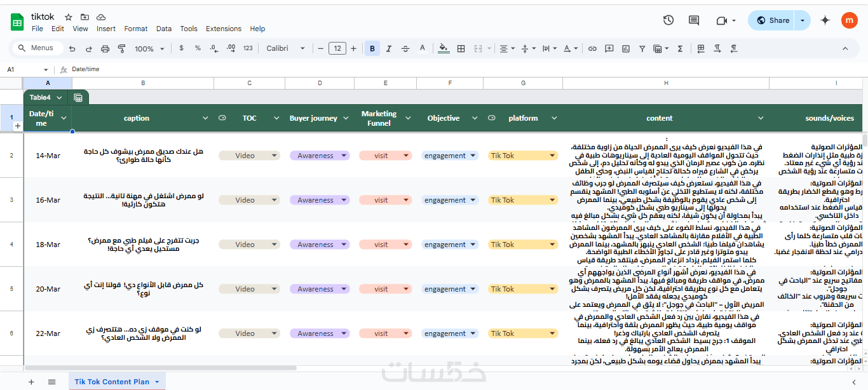Set text direction left-to-right
Viewport: 868px width, 390px height.
pos(717,48)
